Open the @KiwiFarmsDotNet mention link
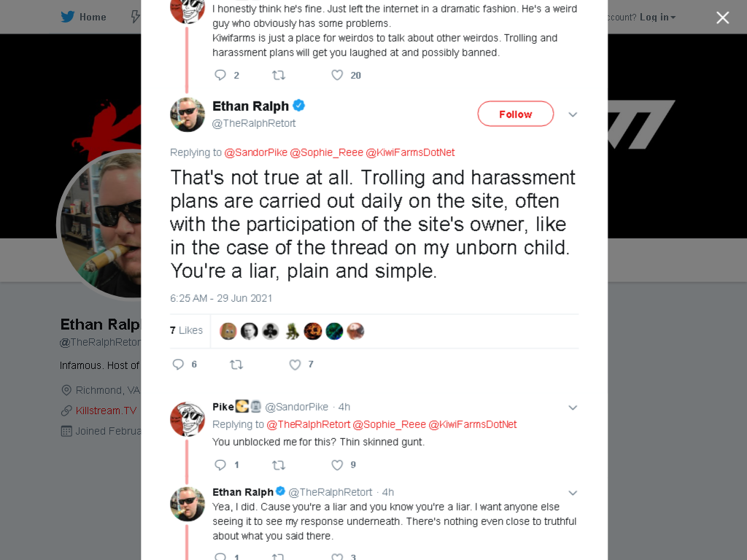Image resolution: width=747 pixels, height=560 pixels. coord(410,152)
